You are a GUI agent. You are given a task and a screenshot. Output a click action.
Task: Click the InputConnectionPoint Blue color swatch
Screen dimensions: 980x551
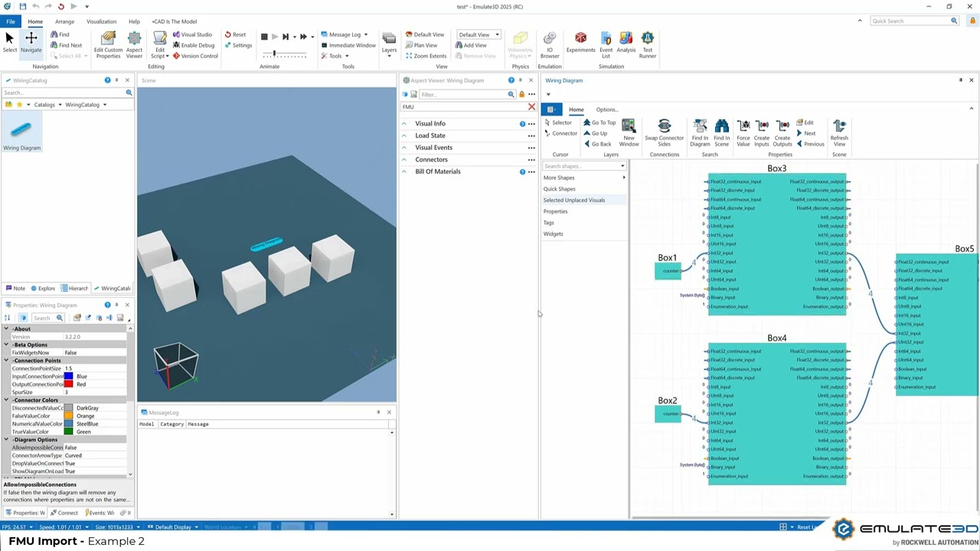click(69, 377)
